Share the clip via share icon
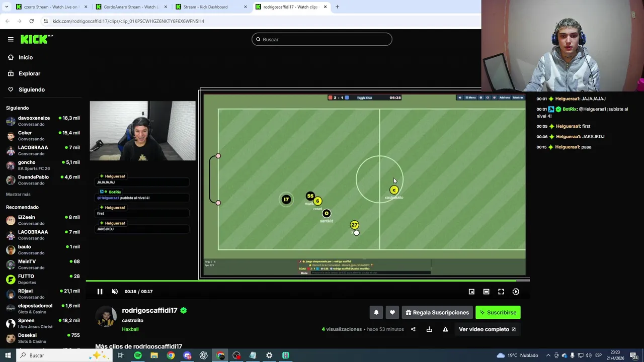The width and height of the screenshot is (644, 362). tap(413, 329)
